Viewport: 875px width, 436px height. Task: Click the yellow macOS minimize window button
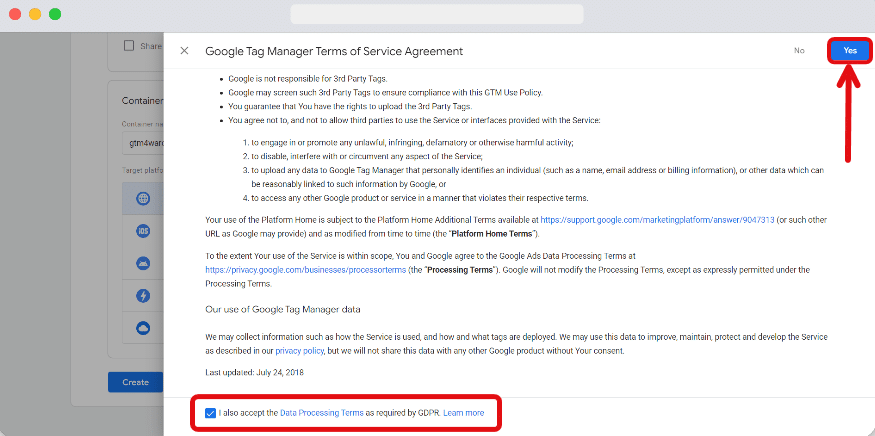tap(35, 14)
